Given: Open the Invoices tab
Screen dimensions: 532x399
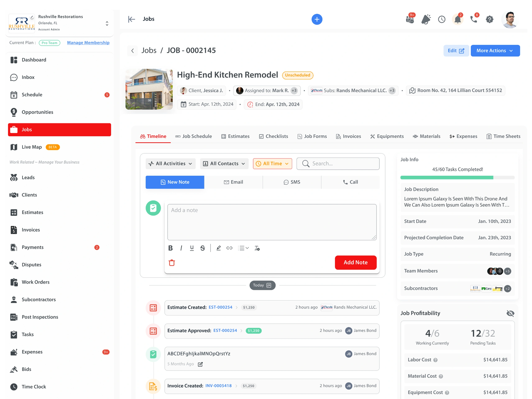Looking at the screenshot, I should point(348,136).
